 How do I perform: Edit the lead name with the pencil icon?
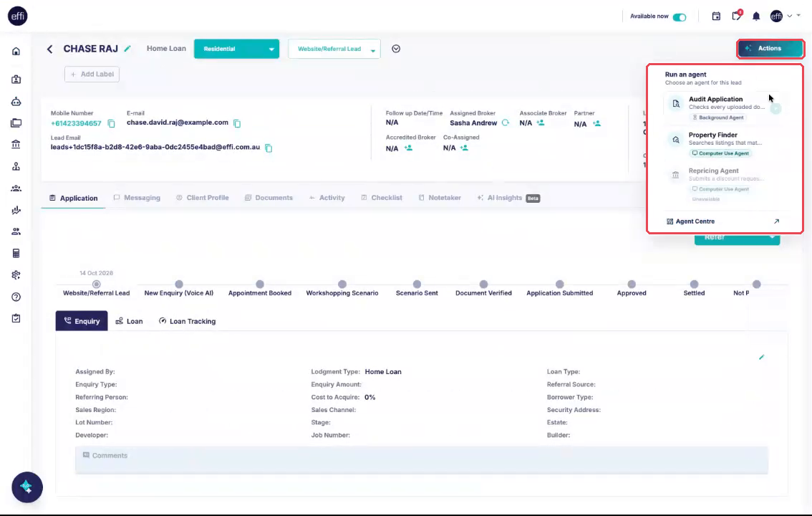pos(127,49)
